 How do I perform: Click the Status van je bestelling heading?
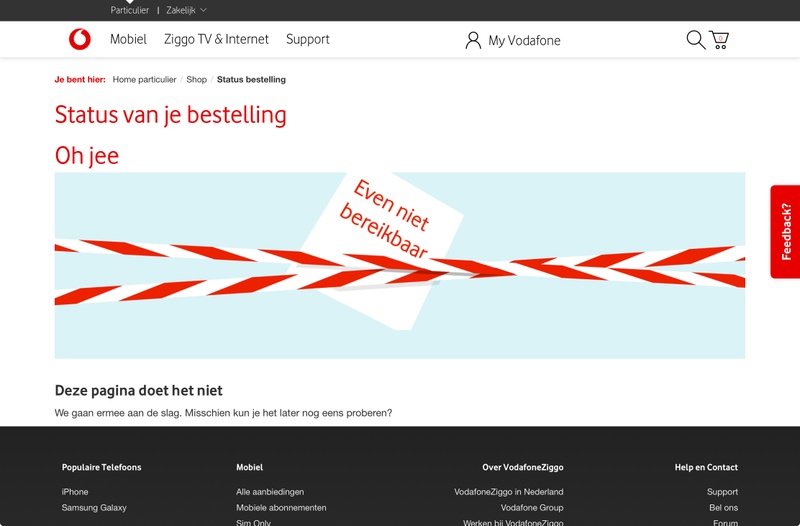pyautogui.click(x=170, y=115)
